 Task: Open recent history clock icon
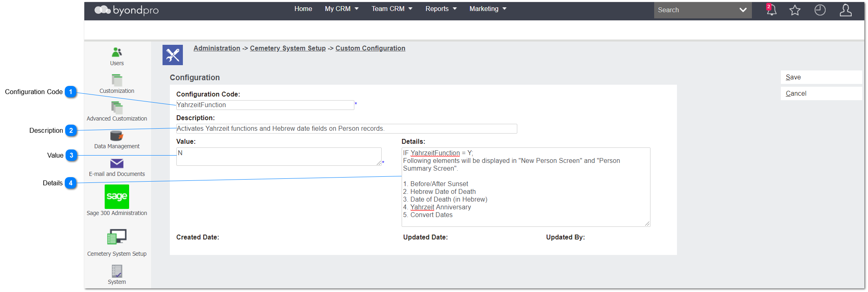820,10
